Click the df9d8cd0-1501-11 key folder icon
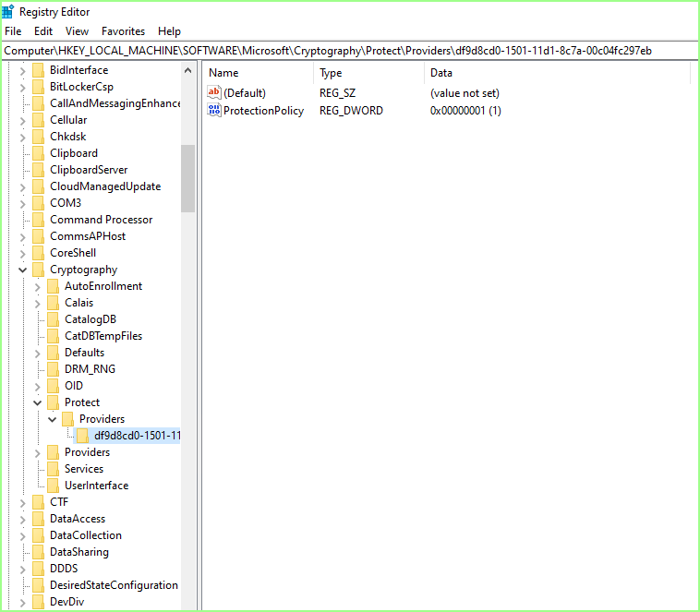The image size is (700, 612). click(82, 436)
